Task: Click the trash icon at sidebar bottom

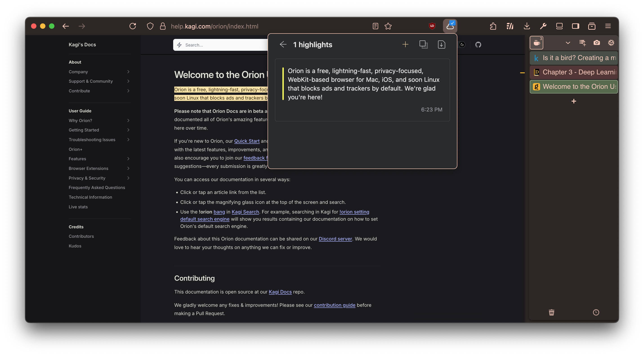Action: [552, 312]
